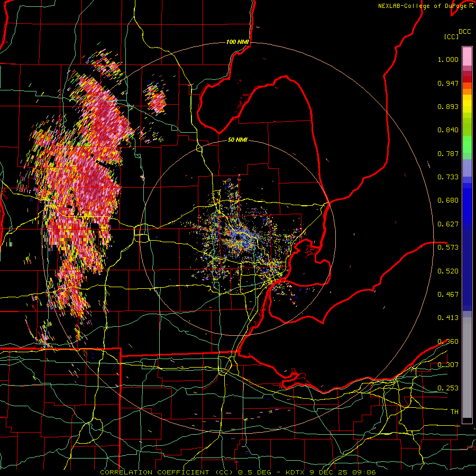Screen dimensions: 476x476
Task: Click the 0.627 scale value
Action: (448, 224)
